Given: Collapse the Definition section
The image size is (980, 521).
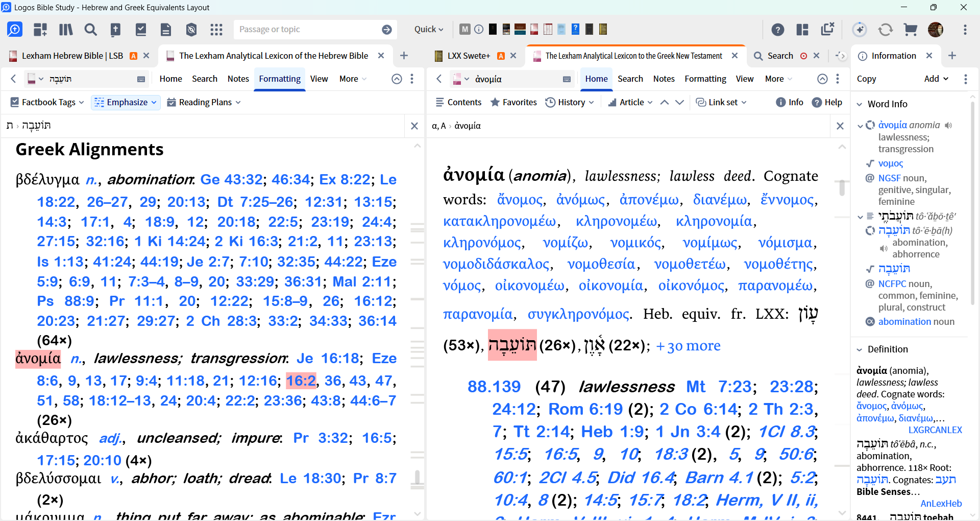Looking at the screenshot, I should [x=859, y=349].
